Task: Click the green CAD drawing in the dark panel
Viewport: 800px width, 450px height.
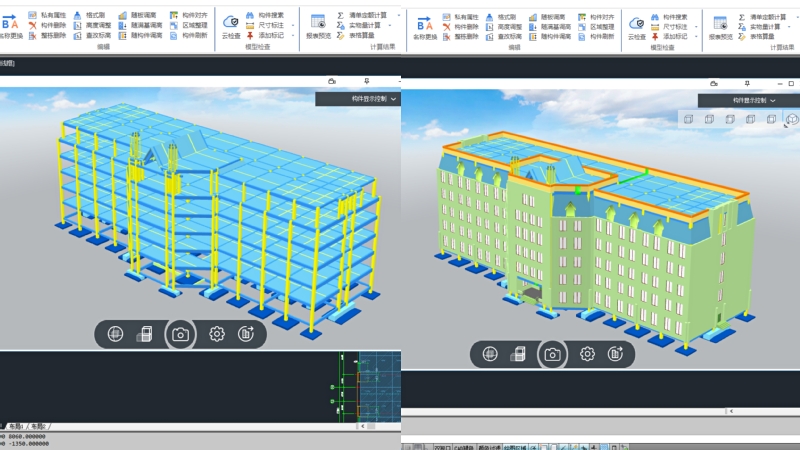Action: pos(345,385)
